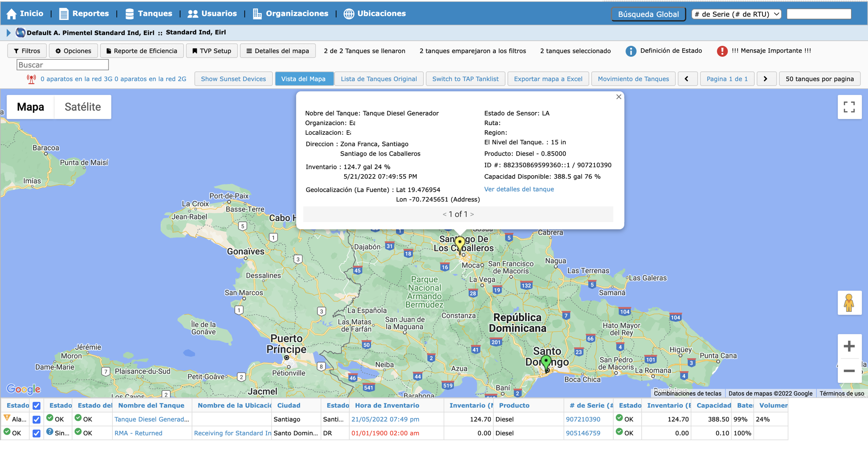Viewport: 868px width, 464px height.
Task: Click the yellow Santiago tank marker
Action: (x=460, y=244)
